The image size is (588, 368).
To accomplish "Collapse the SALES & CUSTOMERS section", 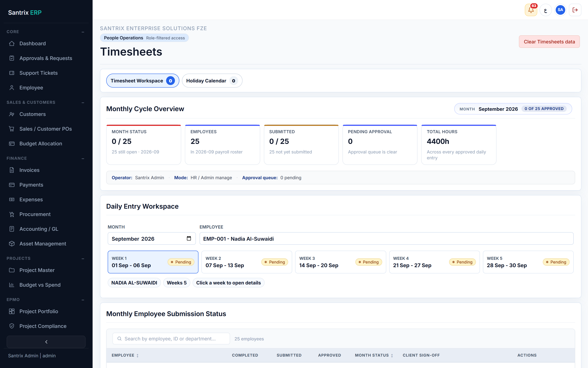I will click(x=83, y=102).
